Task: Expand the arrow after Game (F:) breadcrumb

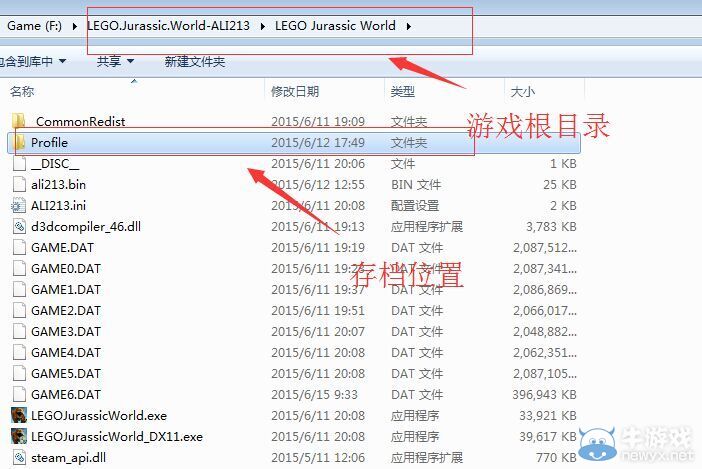Action: pos(74,26)
